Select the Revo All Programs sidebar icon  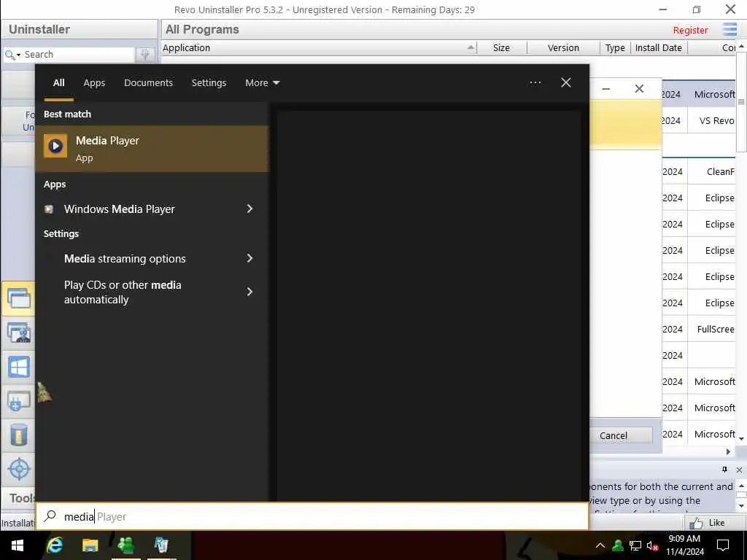(18, 298)
